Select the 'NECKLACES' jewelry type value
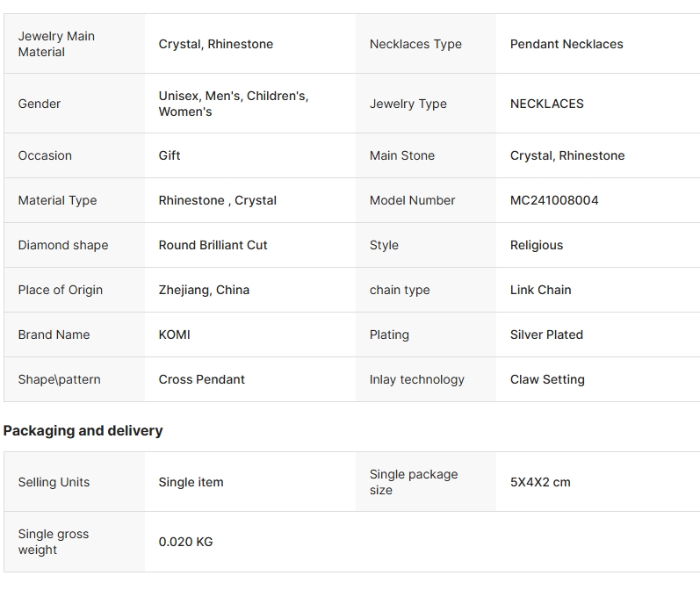Screen dimensions: 700x590 (x=546, y=104)
